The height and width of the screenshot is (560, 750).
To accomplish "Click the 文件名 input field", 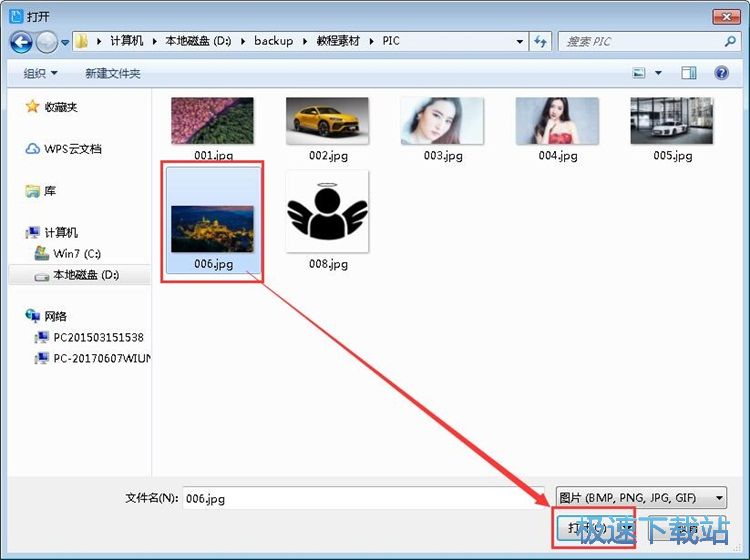I will click(x=364, y=498).
